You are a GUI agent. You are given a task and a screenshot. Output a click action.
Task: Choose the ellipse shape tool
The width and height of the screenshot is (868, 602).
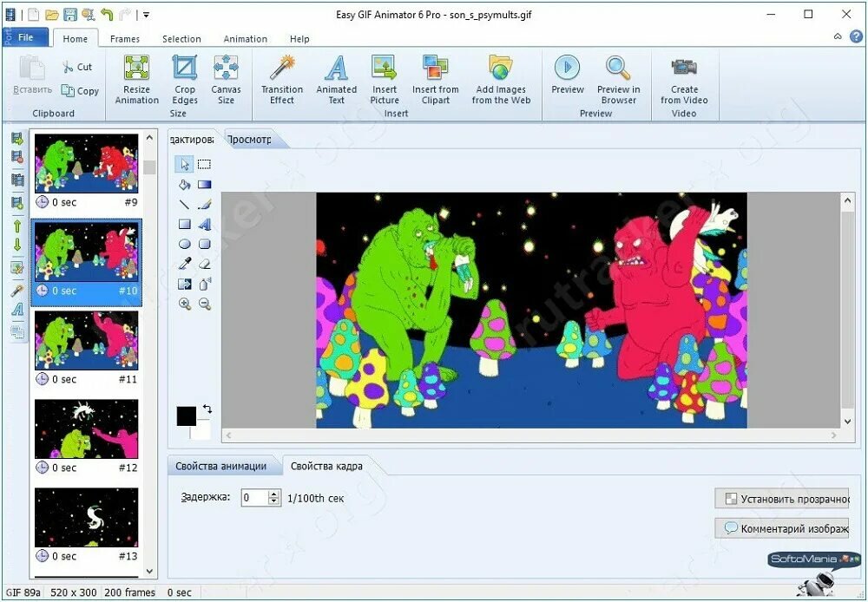184,244
